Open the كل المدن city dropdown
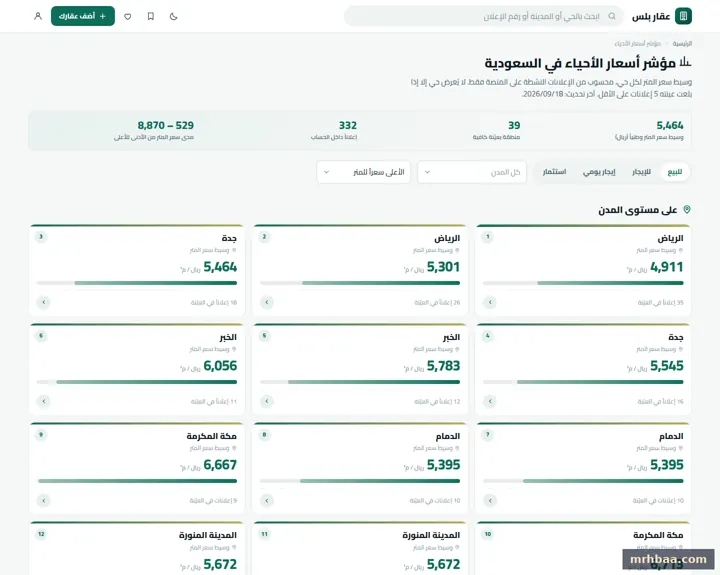The height and width of the screenshot is (575, 720). (x=472, y=172)
